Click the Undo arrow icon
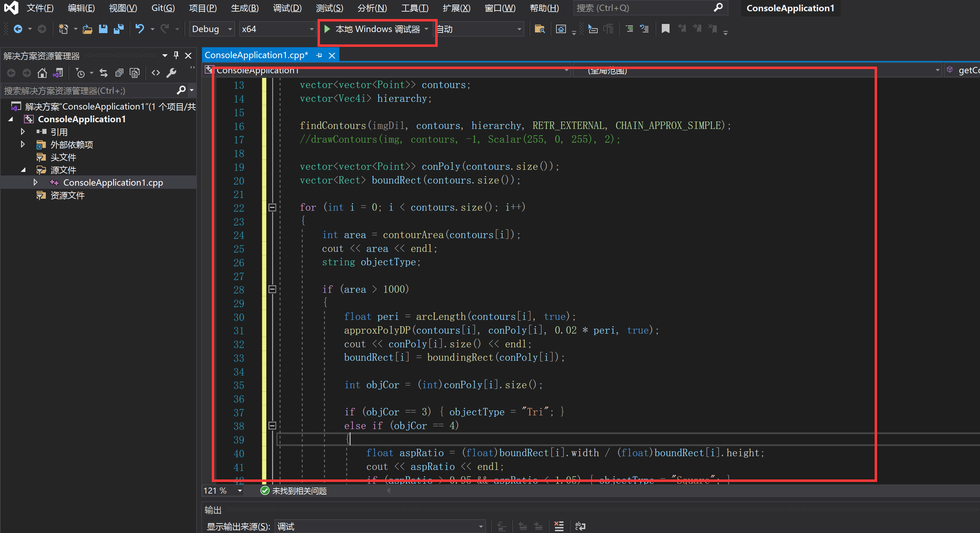980x533 pixels. pos(140,29)
